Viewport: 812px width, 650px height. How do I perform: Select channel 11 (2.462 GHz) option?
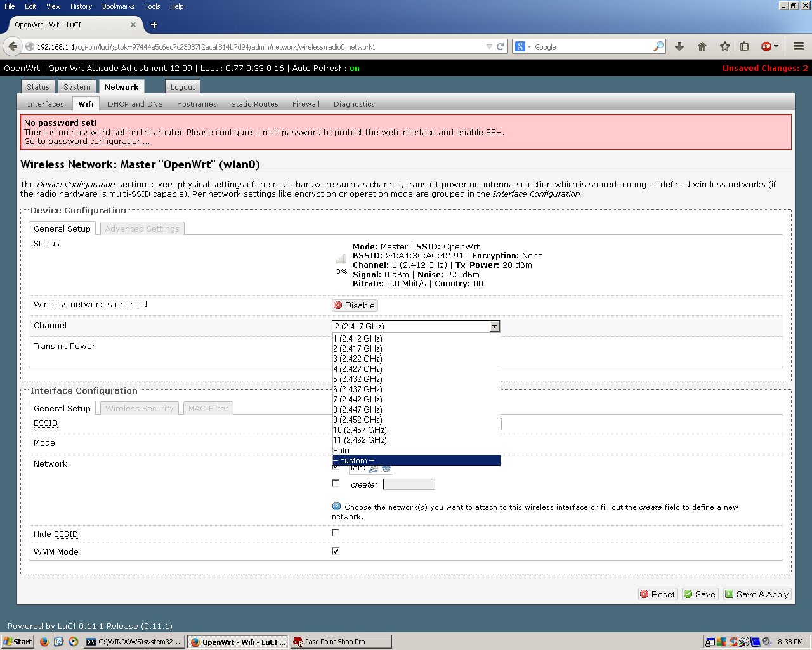pyautogui.click(x=416, y=440)
